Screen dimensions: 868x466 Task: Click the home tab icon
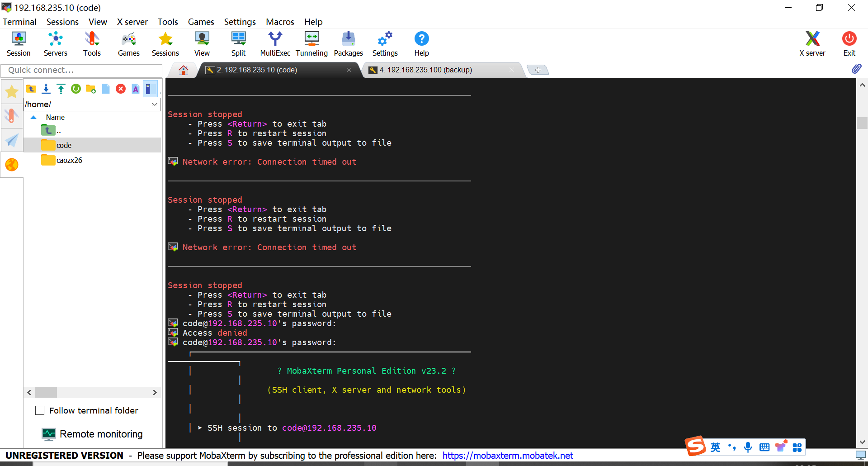tap(183, 70)
